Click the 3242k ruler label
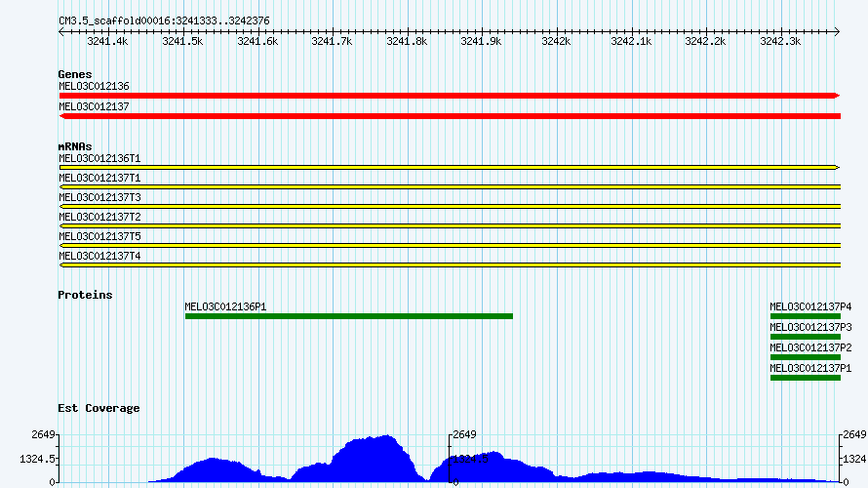The image size is (868, 488). click(556, 42)
